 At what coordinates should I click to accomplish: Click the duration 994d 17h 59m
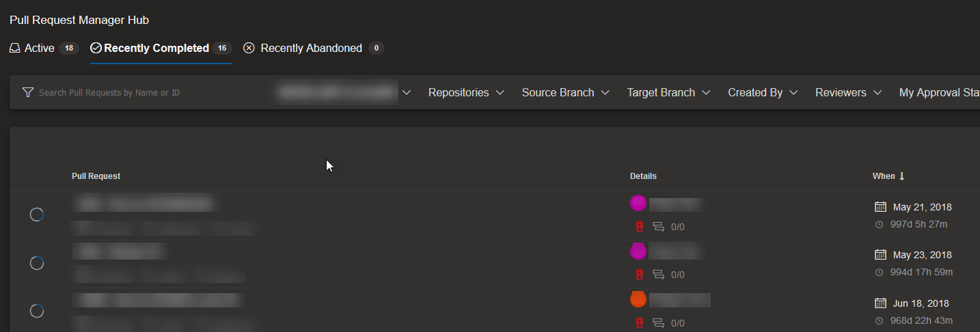tap(921, 272)
